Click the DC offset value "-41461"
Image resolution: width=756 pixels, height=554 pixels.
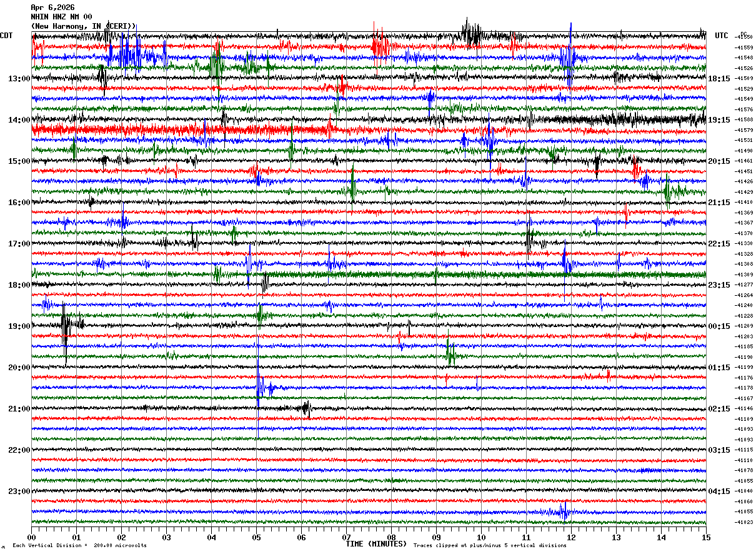coord(744,161)
